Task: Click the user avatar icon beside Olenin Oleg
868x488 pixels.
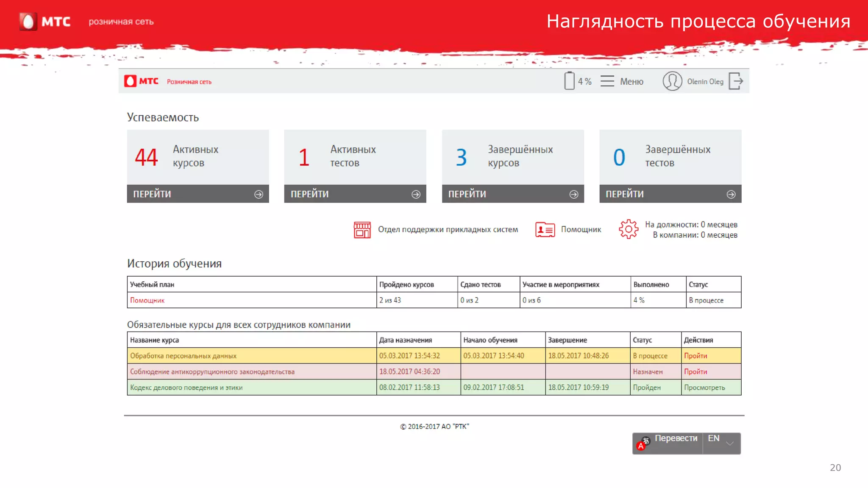Action: [x=672, y=81]
